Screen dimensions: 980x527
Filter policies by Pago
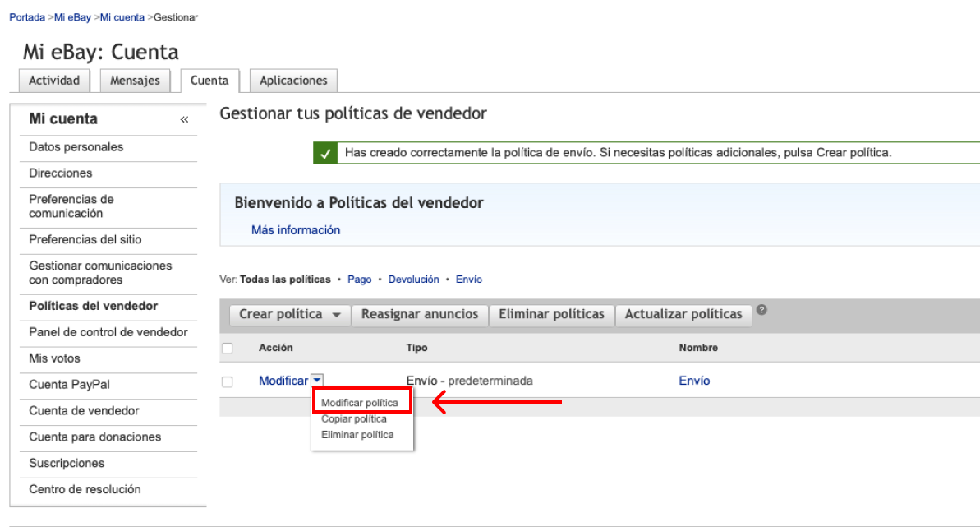(x=359, y=280)
